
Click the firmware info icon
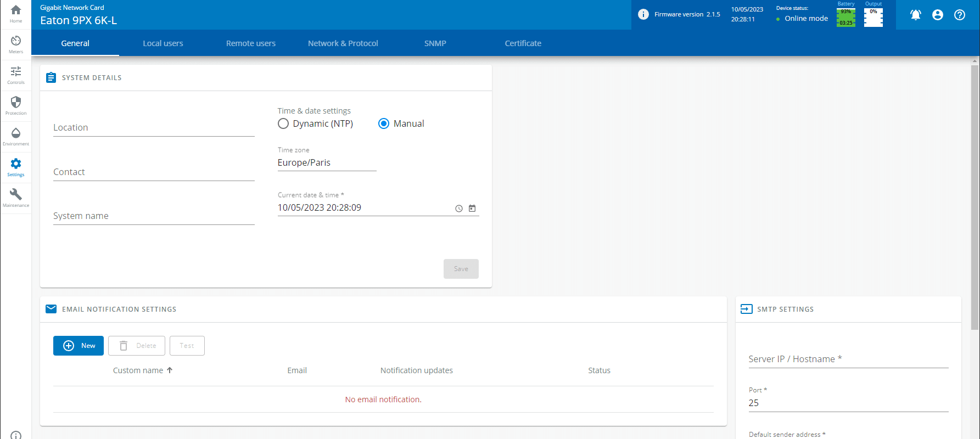pos(643,14)
